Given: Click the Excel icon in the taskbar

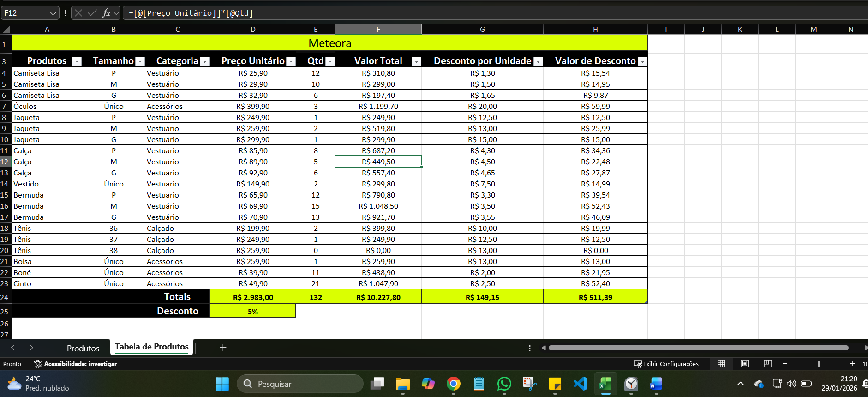Looking at the screenshot, I should (x=605, y=384).
